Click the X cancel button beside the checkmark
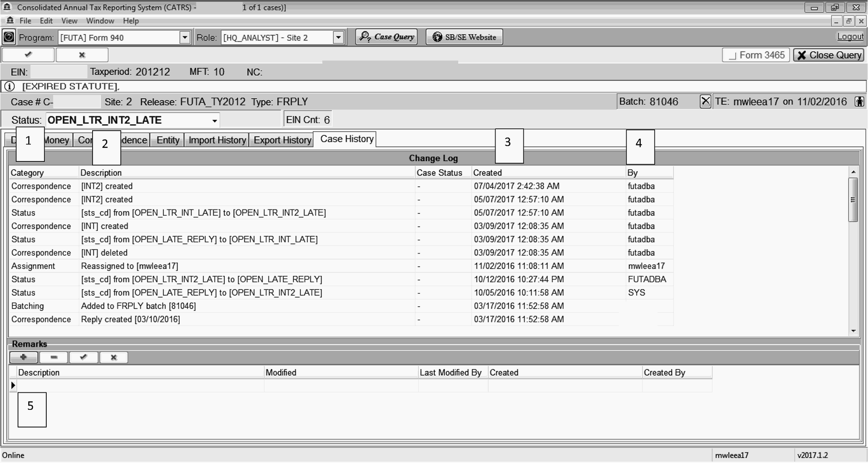This screenshot has width=868, height=463. (x=82, y=55)
